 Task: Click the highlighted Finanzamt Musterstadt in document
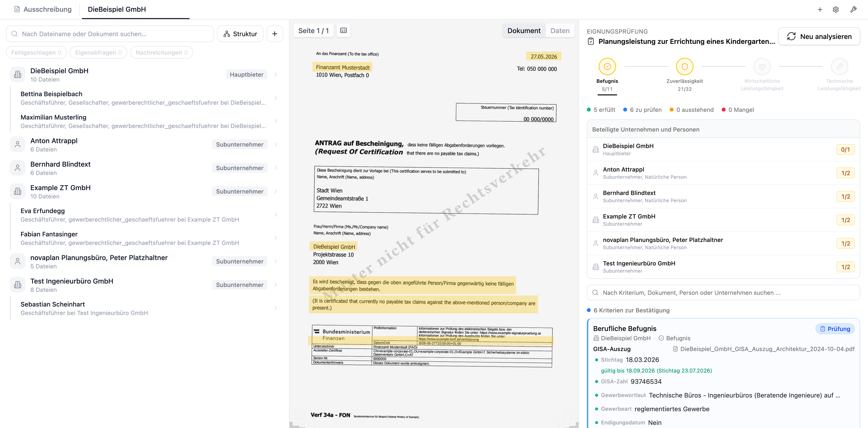click(x=343, y=67)
